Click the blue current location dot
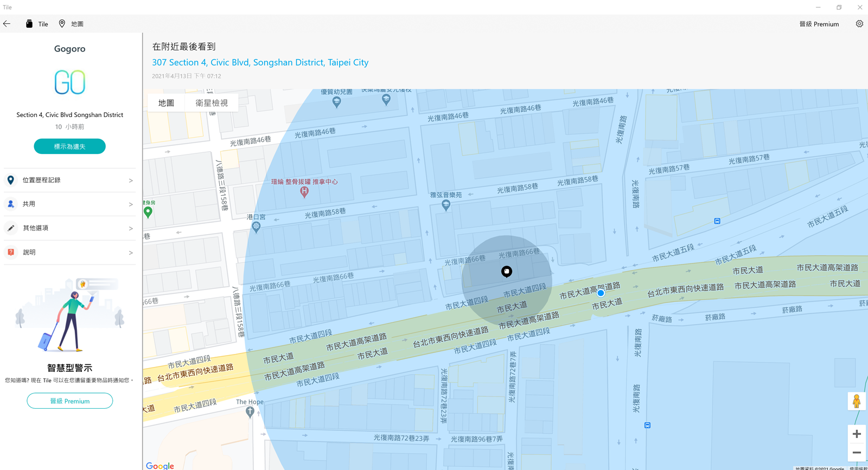 601,293
